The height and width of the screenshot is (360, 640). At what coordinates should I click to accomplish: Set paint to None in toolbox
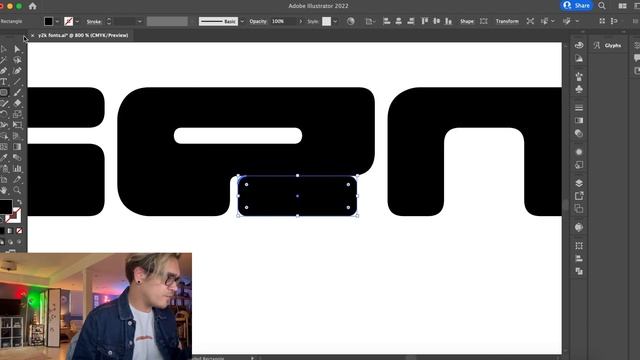[19, 231]
